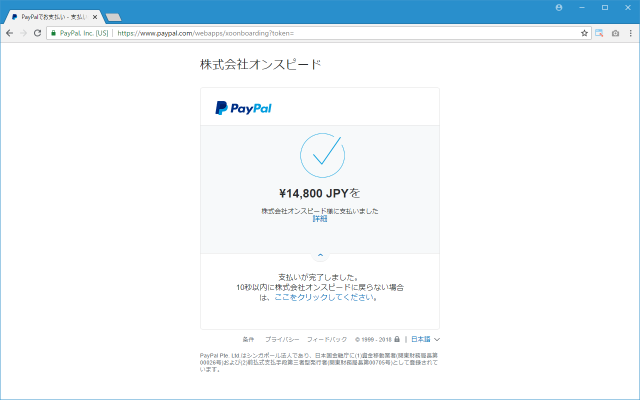Click the browser forward arrow
The height and width of the screenshot is (400, 640).
(x=23, y=33)
